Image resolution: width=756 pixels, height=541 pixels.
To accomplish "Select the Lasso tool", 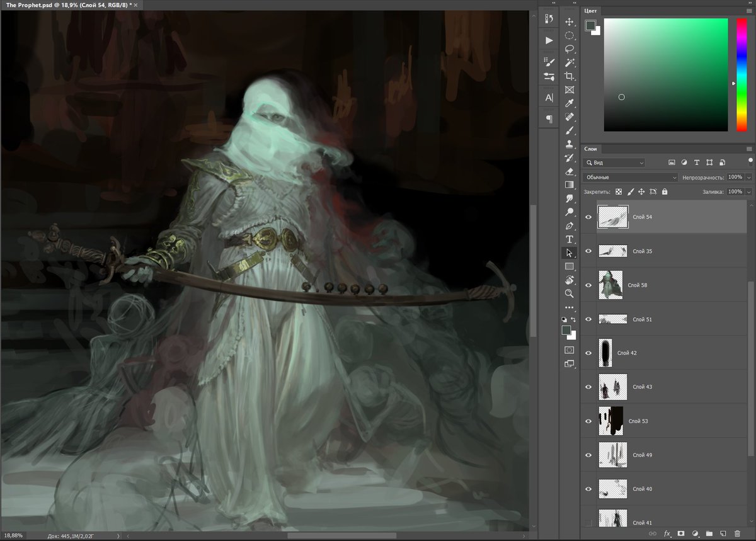I will (x=570, y=49).
